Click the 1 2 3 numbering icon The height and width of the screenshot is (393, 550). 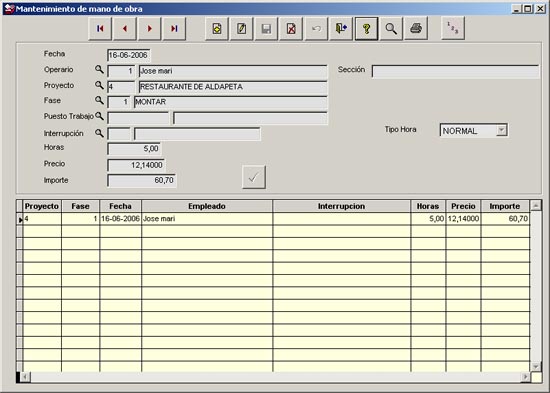coord(453,29)
